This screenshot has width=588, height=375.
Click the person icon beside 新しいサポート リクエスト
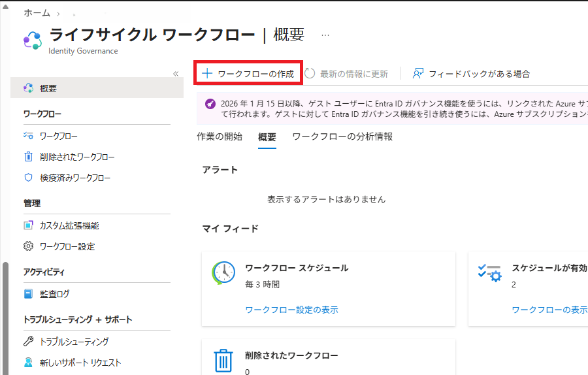[x=29, y=362]
